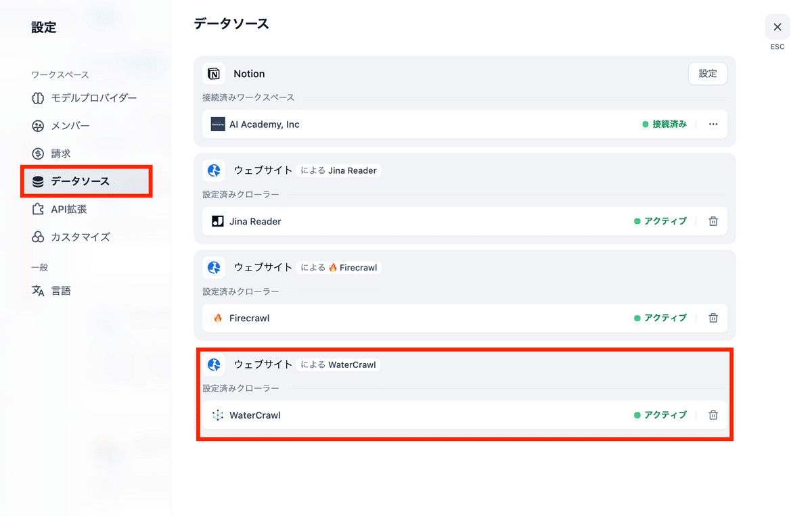Select the カスタマイズ sidebar icon
This screenshot has height=516, width=812.
[x=39, y=237]
